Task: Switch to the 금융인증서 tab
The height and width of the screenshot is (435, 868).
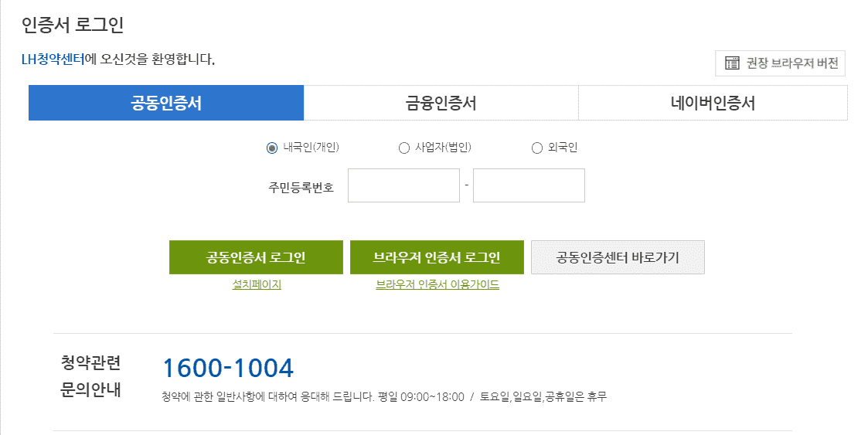Action: click(441, 103)
